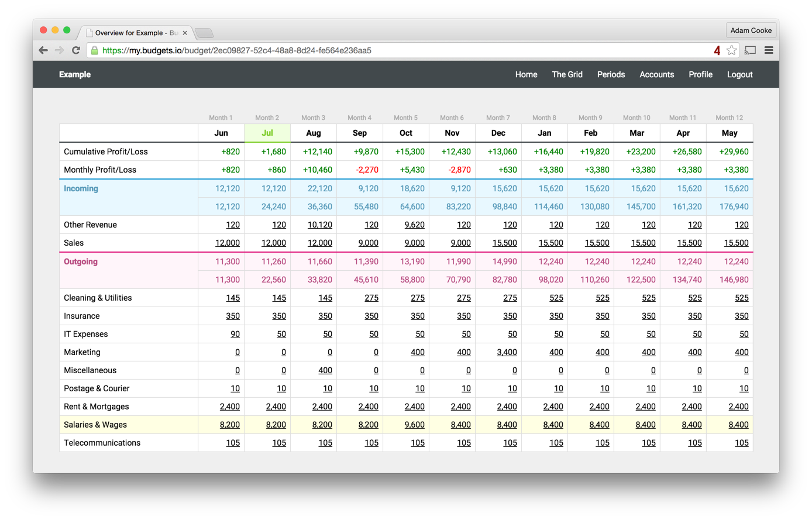This screenshot has width=812, height=520.
Task: Click the Dec column header
Action: tap(498, 133)
